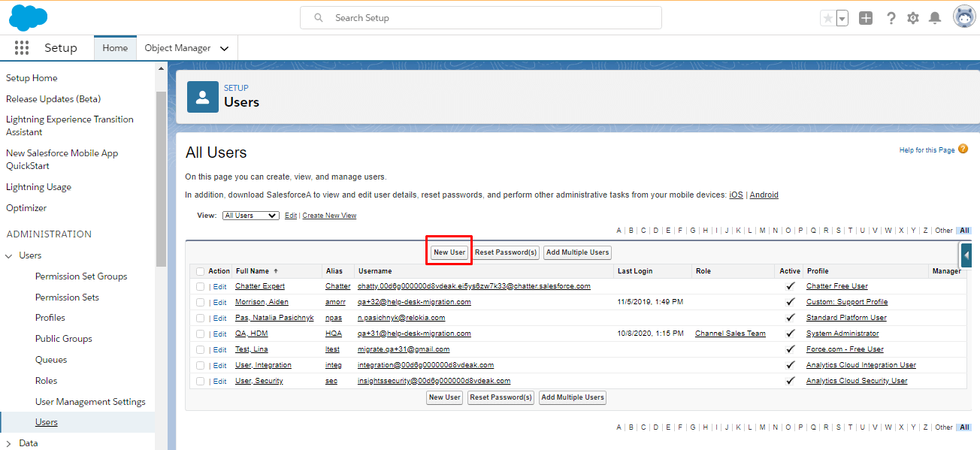The width and height of the screenshot is (980, 450).
Task: Open Setup Home in sidebar
Action: point(32,78)
